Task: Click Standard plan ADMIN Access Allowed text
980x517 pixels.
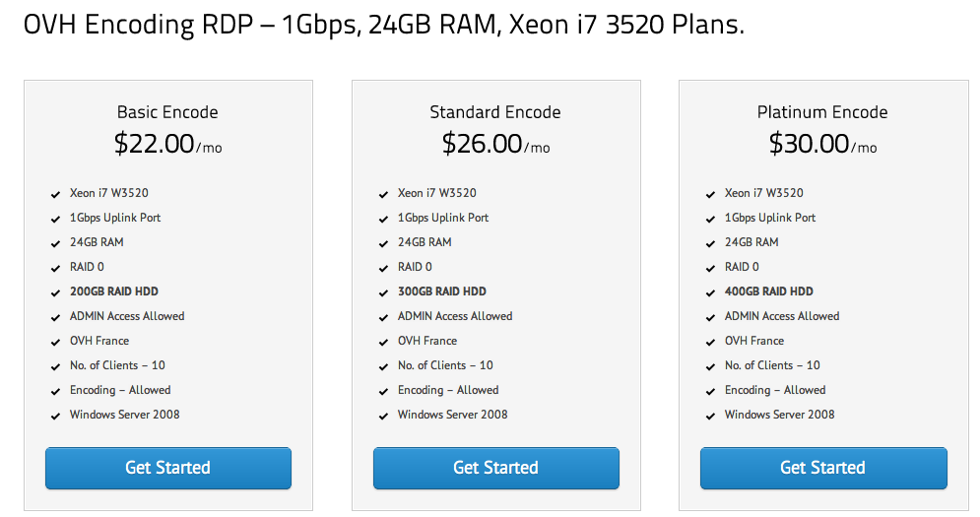Action: (x=455, y=316)
